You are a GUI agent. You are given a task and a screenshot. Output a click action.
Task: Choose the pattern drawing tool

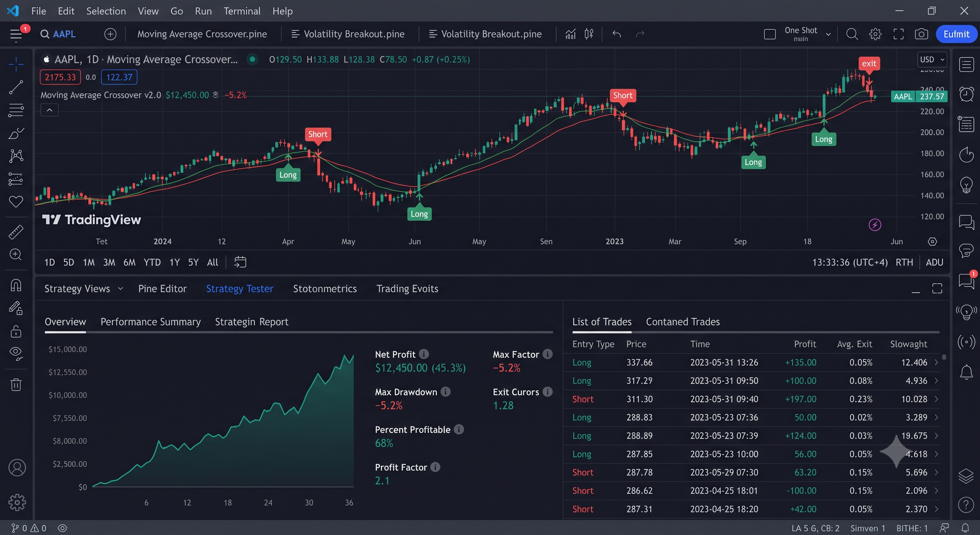click(16, 156)
